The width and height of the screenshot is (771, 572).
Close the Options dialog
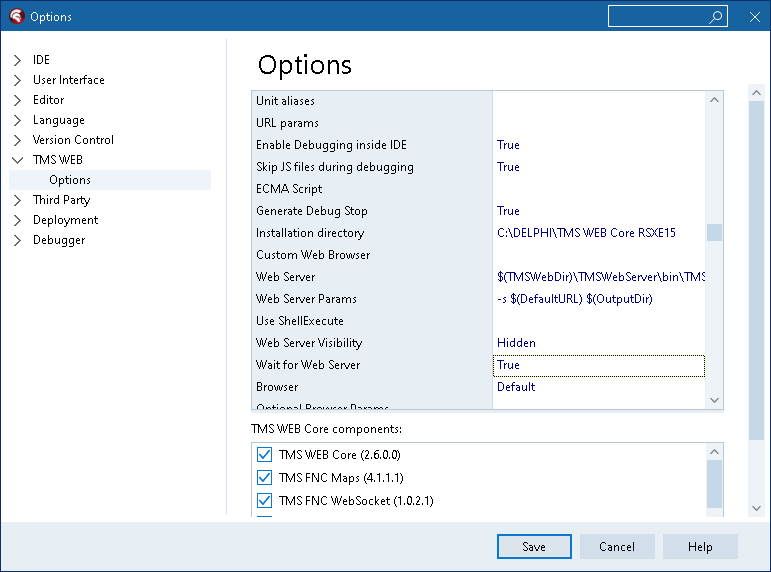click(755, 17)
